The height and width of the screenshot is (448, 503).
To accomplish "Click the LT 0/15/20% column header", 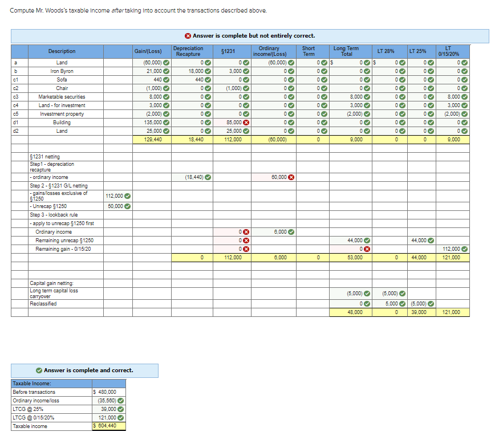I will point(453,51).
